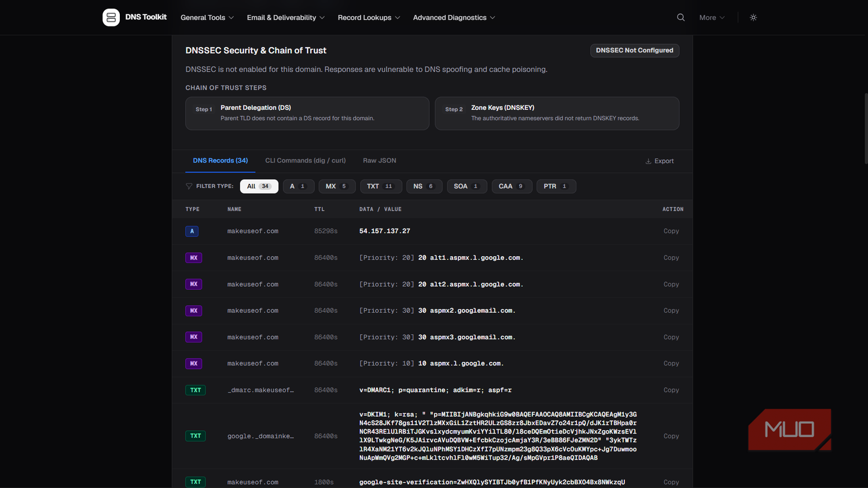Toggle the light/dark theme sun icon
This screenshot has height=488, width=868.
click(x=753, y=17)
